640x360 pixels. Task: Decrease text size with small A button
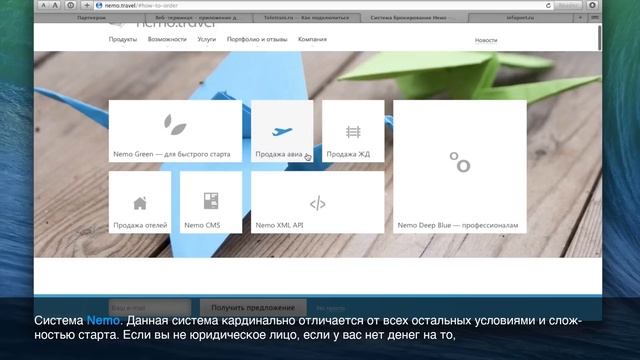coord(44,5)
